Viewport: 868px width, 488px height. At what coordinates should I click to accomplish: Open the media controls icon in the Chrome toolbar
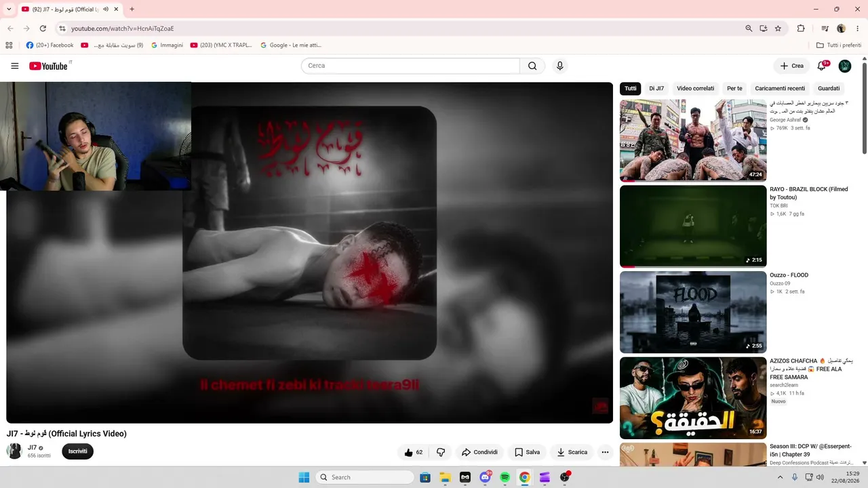(825, 28)
